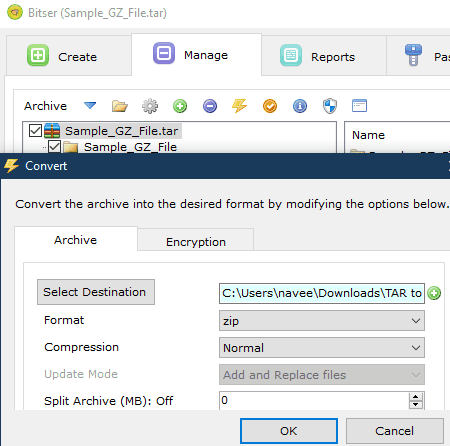450x446 pixels.
Task: Increase Split Archive value with up arrow
Action: 415,397
